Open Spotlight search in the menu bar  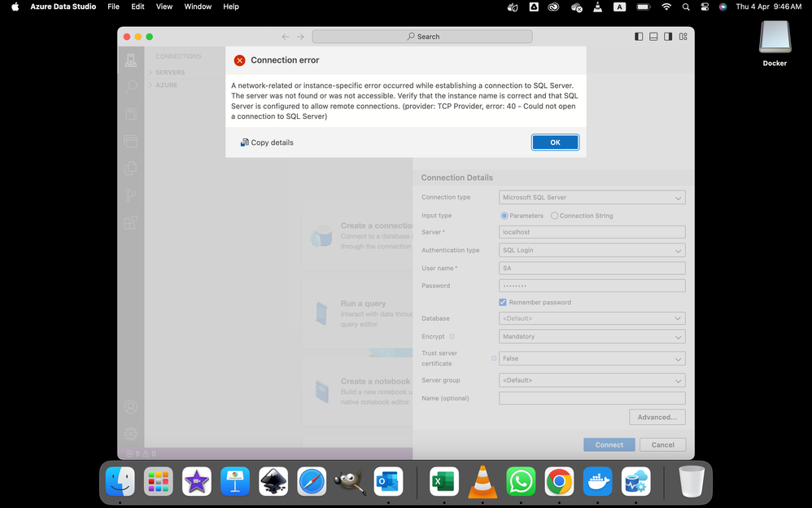686,7
